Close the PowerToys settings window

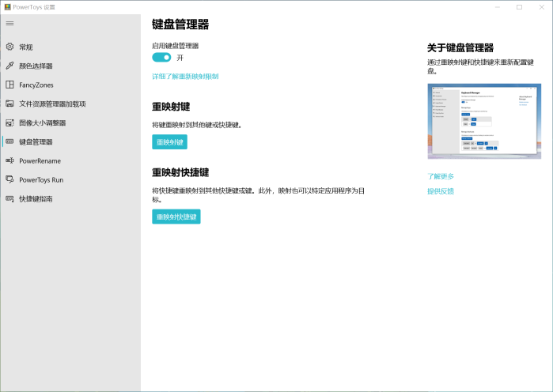(x=542, y=7)
